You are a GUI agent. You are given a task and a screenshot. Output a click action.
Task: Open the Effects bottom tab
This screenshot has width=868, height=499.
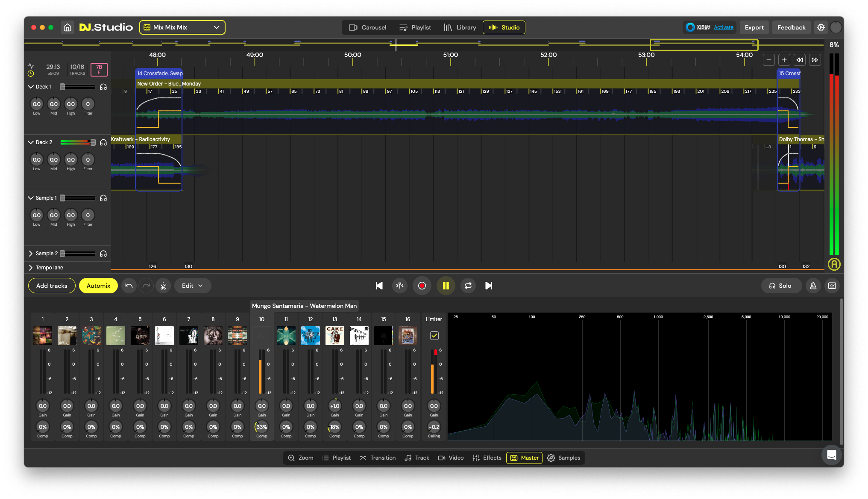tap(487, 458)
